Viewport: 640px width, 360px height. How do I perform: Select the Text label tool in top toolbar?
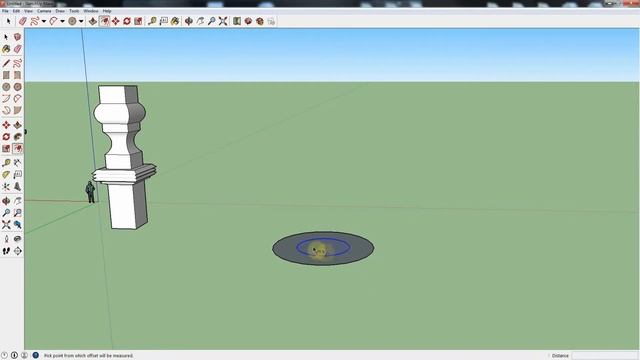164,21
